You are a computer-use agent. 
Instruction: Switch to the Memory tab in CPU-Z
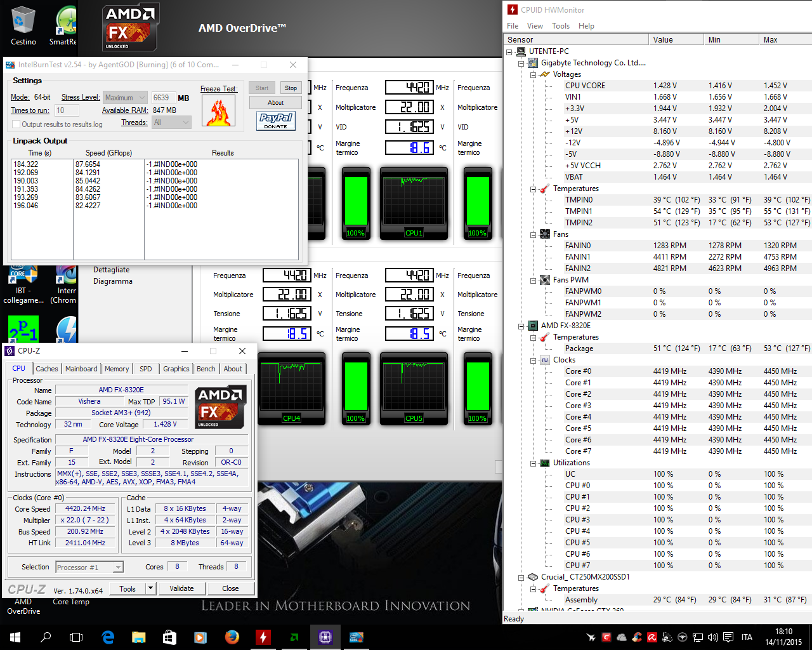(117, 369)
